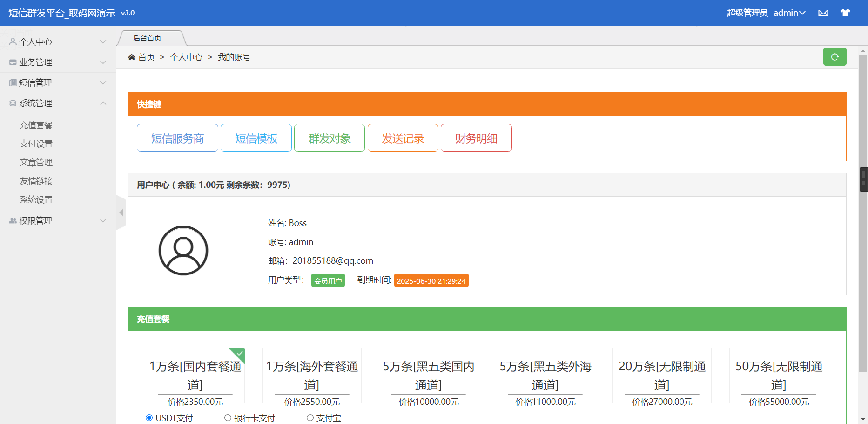Collapse sidebar using the left arrow handle
The width and height of the screenshot is (868, 424).
coord(121,212)
